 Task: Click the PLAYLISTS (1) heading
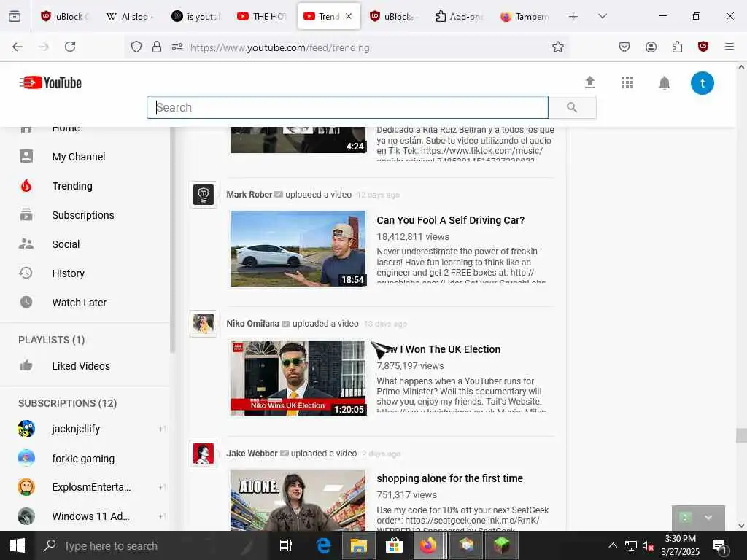52,340
